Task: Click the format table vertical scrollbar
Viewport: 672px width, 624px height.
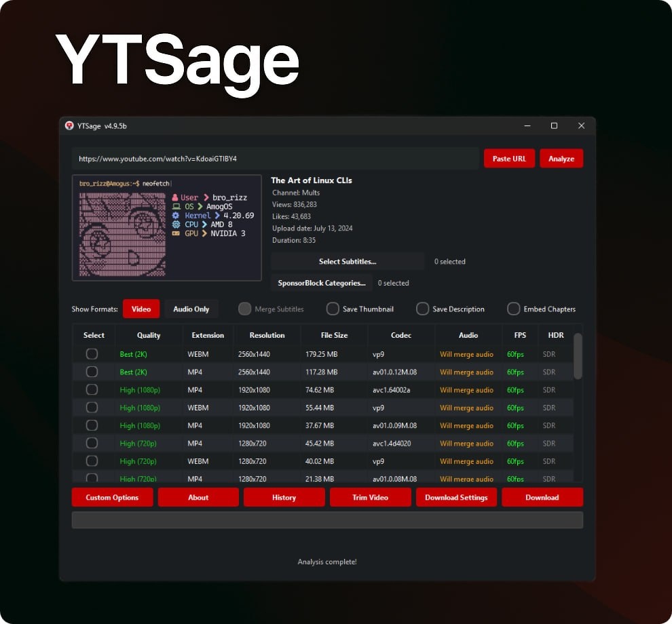Action: click(578, 356)
